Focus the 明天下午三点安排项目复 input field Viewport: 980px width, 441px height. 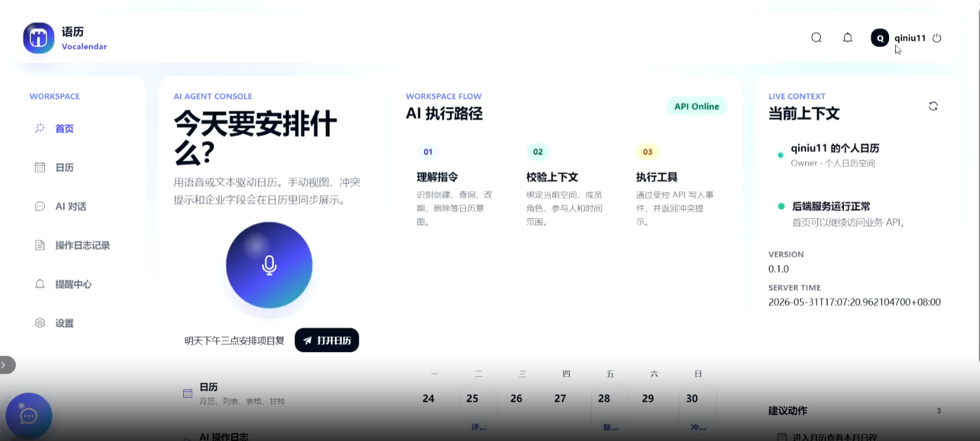pyautogui.click(x=234, y=340)
